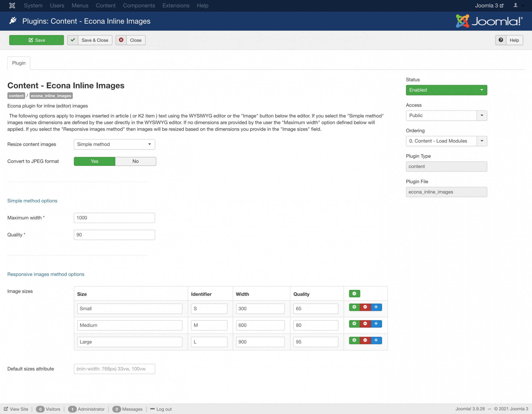
Task: Click the Medium row Width field showing 600
Action: pos(260,325)
